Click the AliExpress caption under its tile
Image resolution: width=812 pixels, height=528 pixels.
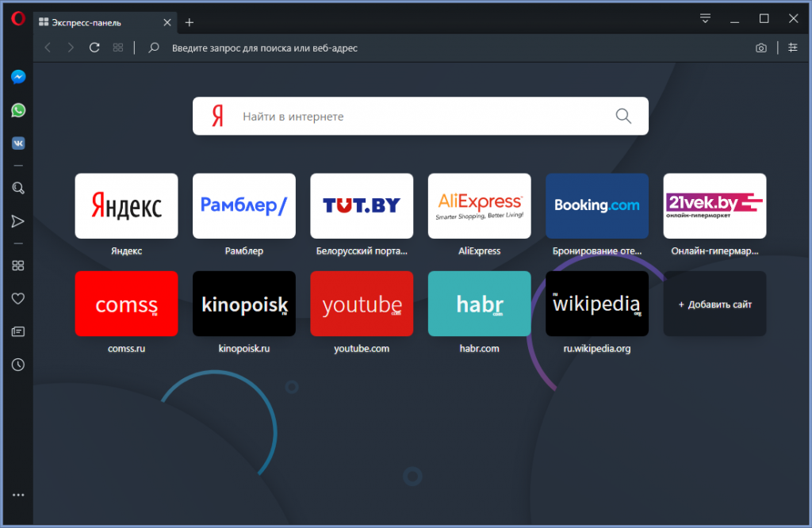(x=480, y=251)
